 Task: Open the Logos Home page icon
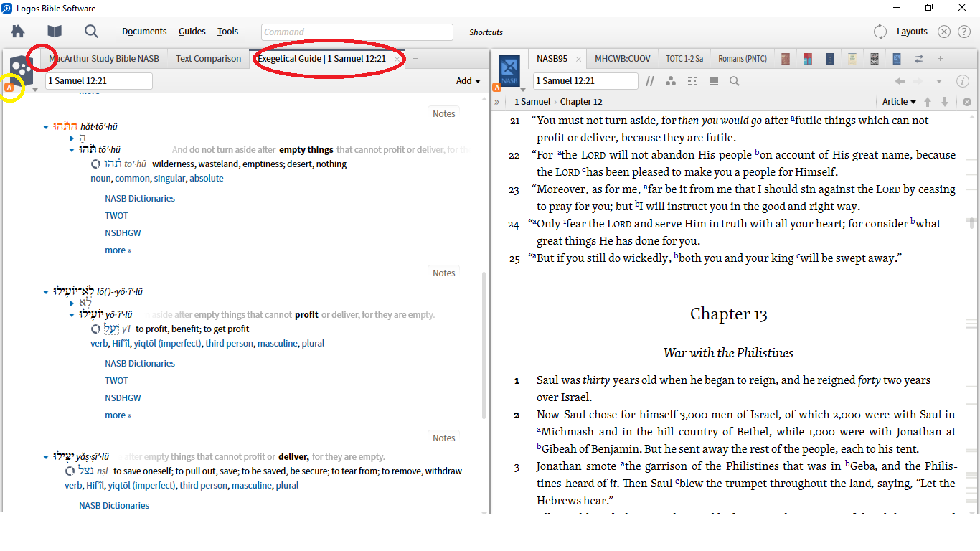18,32
